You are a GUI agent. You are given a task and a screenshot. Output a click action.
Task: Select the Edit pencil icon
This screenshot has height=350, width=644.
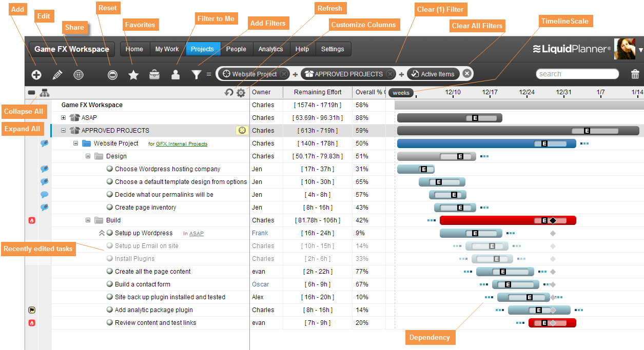[x=57, y=74]
